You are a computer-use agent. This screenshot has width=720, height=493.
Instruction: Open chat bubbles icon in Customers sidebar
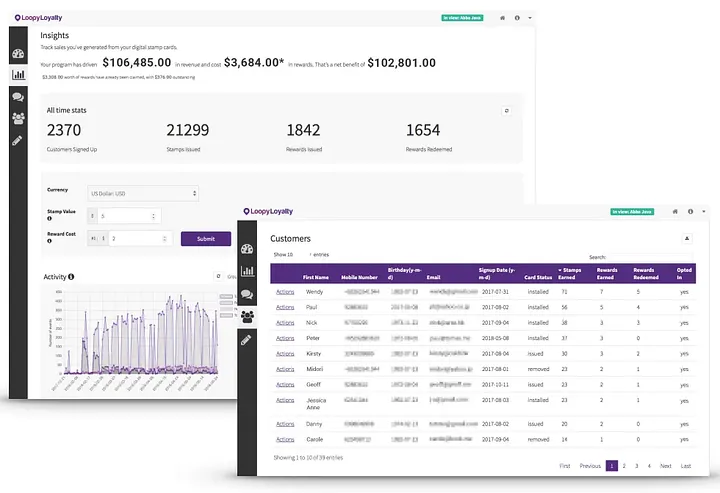(247, 294)
